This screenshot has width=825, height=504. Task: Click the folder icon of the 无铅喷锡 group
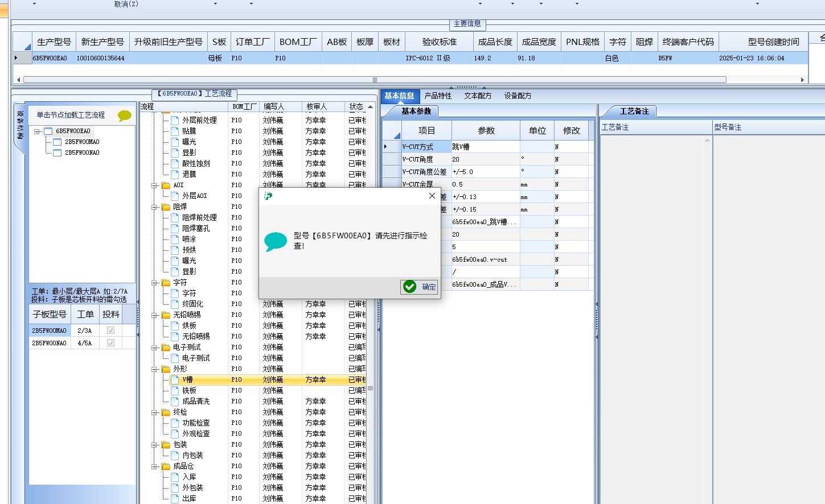click(x=166, y=315)
